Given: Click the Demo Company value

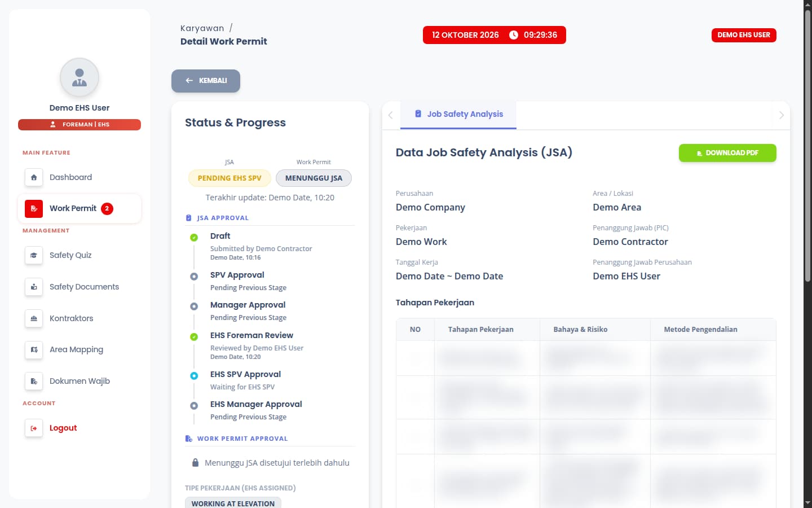Looking at the screenshot, I should click(x=430, y=208).
